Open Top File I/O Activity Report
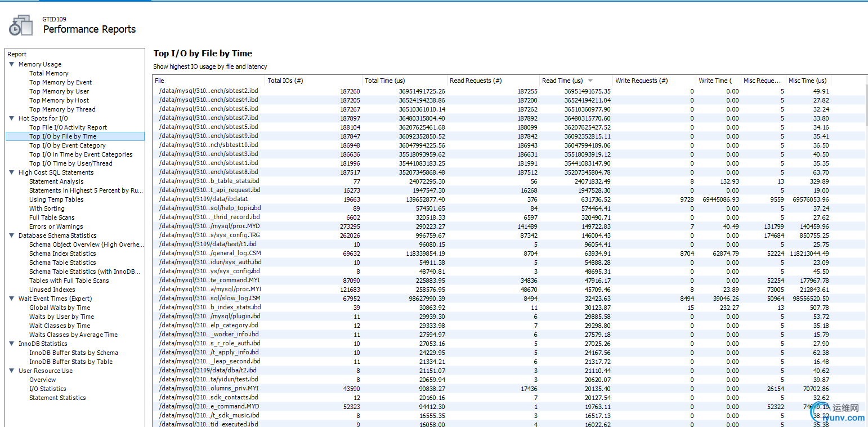 click(x=68, y=127)
